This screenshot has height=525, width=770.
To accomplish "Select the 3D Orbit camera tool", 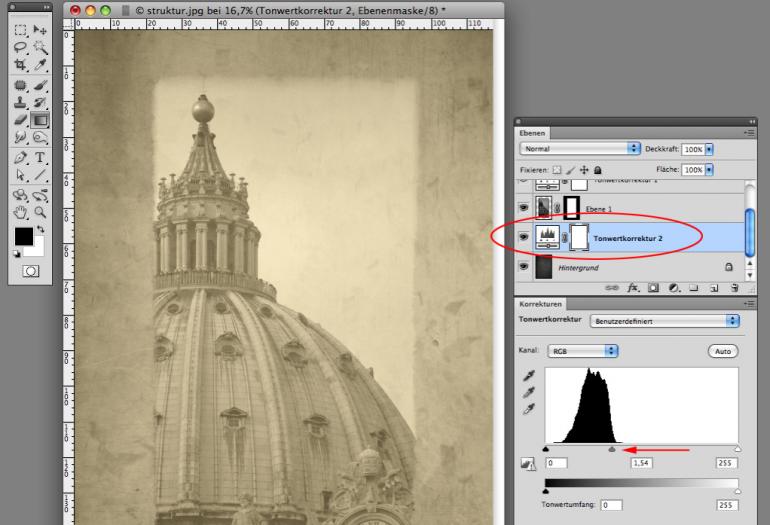I will [40, 195].
